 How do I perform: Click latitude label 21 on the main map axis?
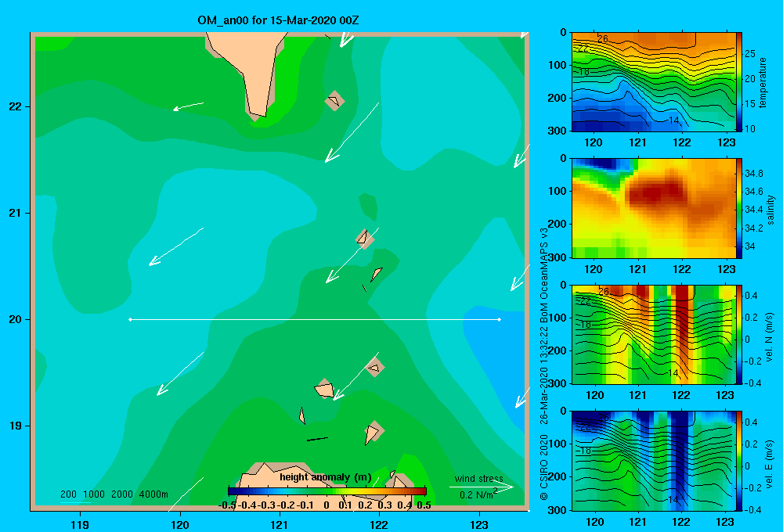pyautogui.click(x=16, y=213)
